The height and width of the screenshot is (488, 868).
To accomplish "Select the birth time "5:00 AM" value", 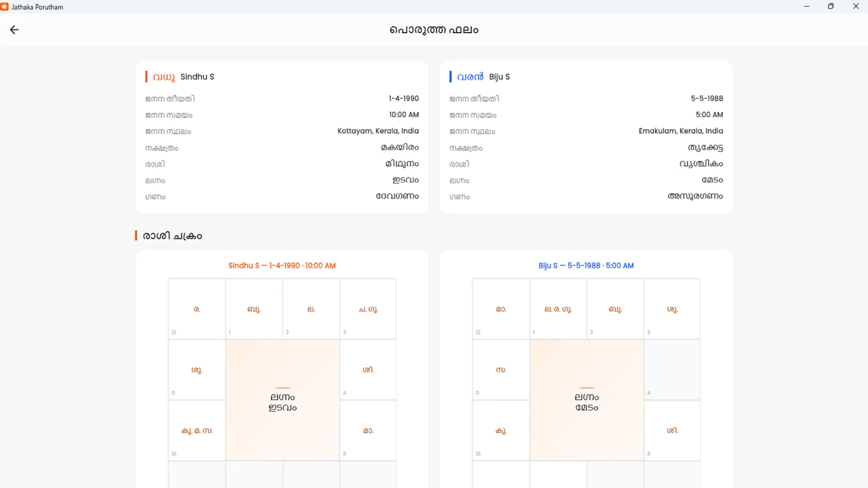I will [x=710, y=115].
